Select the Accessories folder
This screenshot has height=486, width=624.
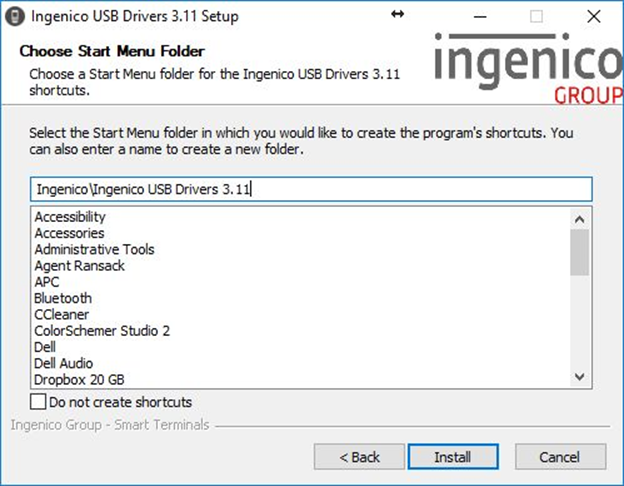[x=69, y=233]
